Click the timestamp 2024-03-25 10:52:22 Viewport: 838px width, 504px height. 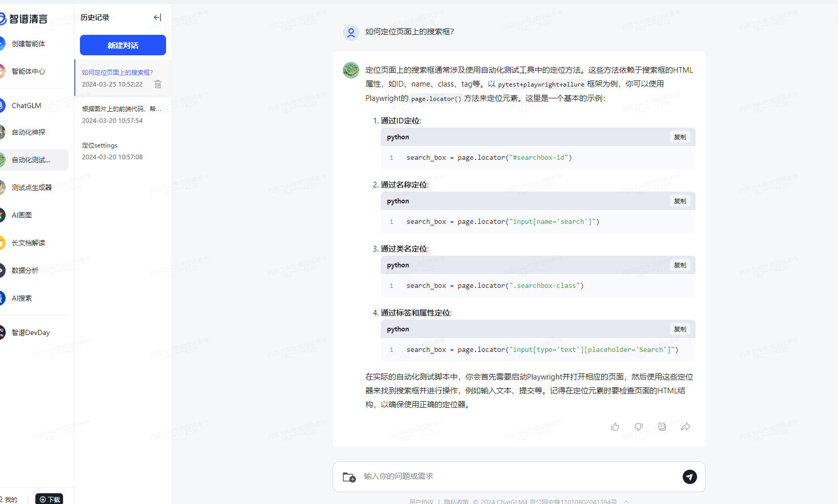112,85
